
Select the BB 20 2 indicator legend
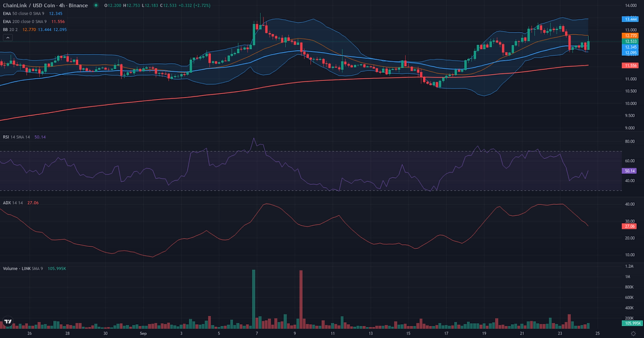(x=34, y=30)
